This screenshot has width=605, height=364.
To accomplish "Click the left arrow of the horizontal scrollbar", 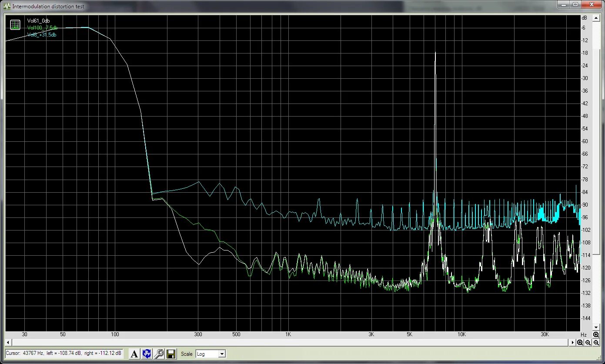I will (x=7, y=343).
